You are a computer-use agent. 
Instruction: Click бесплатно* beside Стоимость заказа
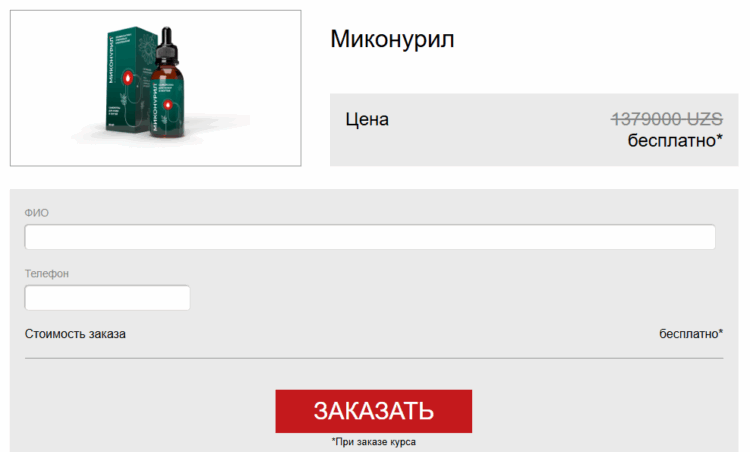pyautogui.click(x=691, y=334)
